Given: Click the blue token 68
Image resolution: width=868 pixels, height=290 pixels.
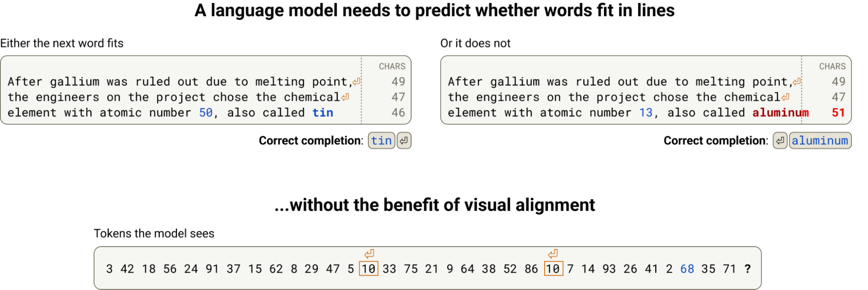Looking at the screenshot, I should [x=687, y=269].
